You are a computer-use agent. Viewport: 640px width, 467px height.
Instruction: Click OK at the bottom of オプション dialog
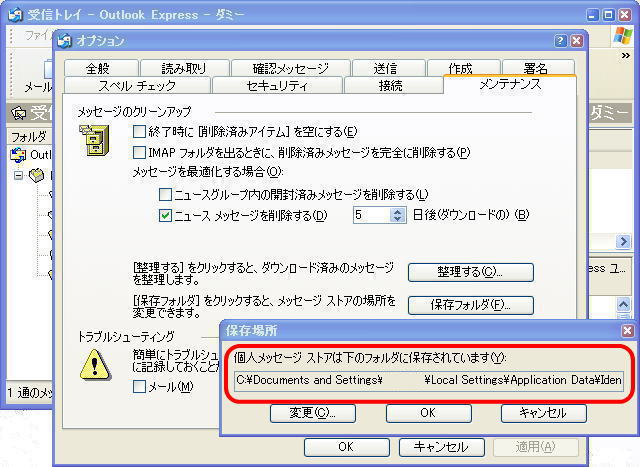(346, 447)
